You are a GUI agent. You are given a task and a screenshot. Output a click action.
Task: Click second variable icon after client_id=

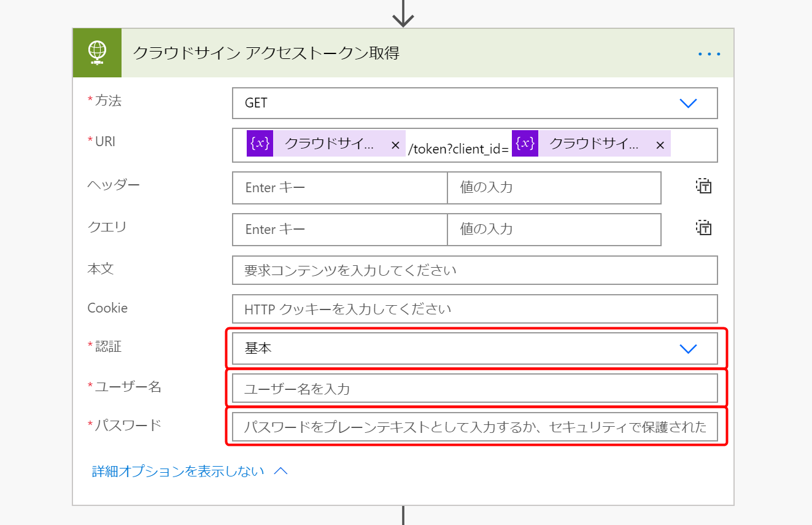(525, 144)
